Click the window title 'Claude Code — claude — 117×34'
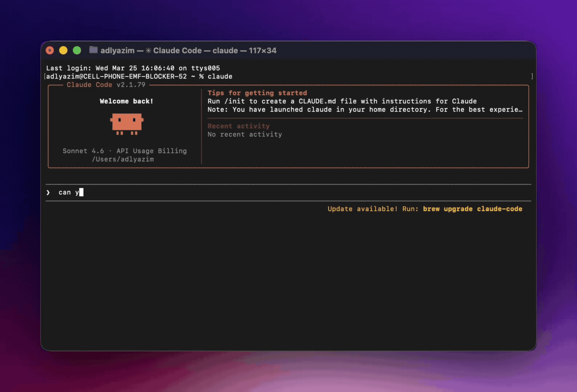 tap(215, 50)
